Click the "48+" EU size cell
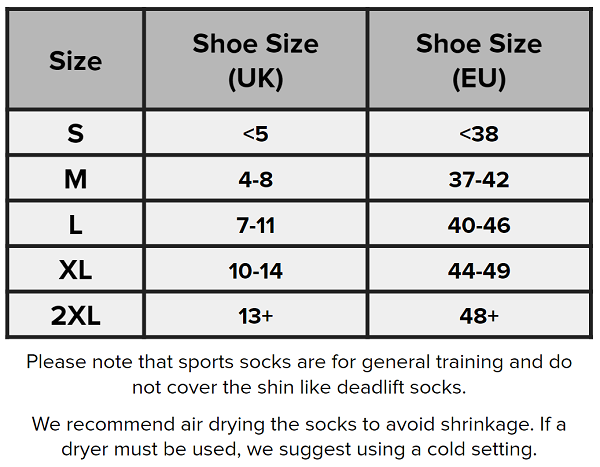600x467 pixels. pos(479,316)
